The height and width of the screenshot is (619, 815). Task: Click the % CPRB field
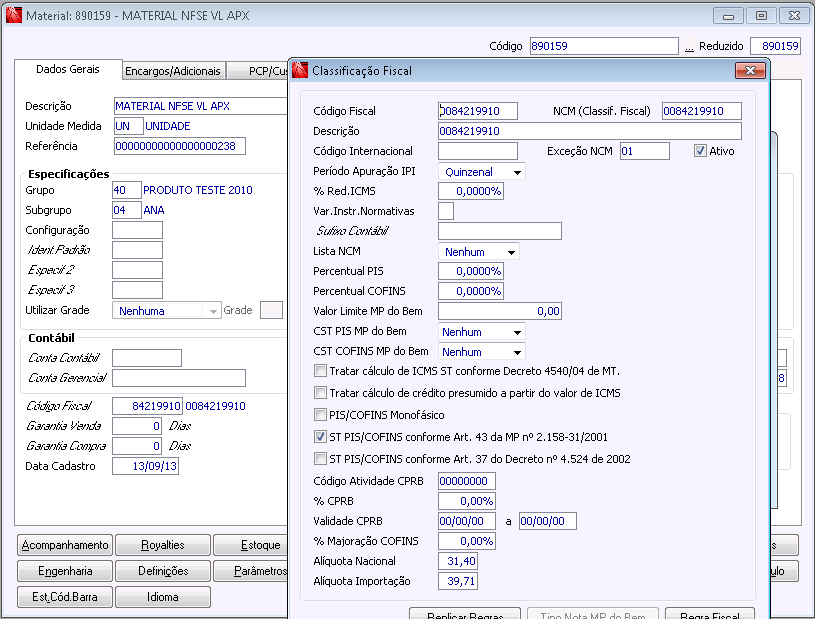[467, 501]
